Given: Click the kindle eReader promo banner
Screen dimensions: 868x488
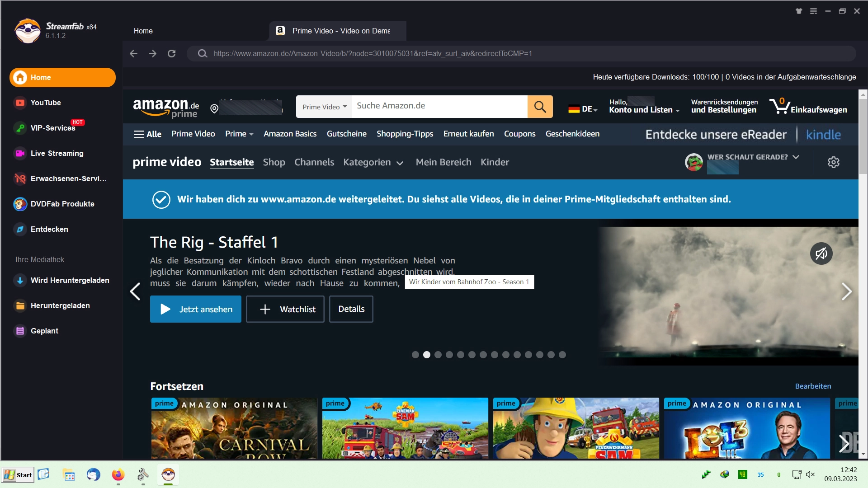Looking at the screenshot, I should click(x=743, y=134).
